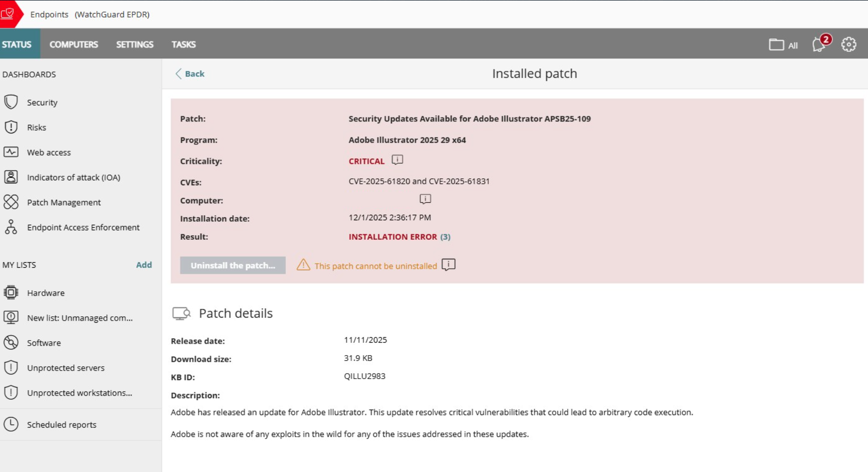Open the notifications bell icon

[x=819, y=44]
